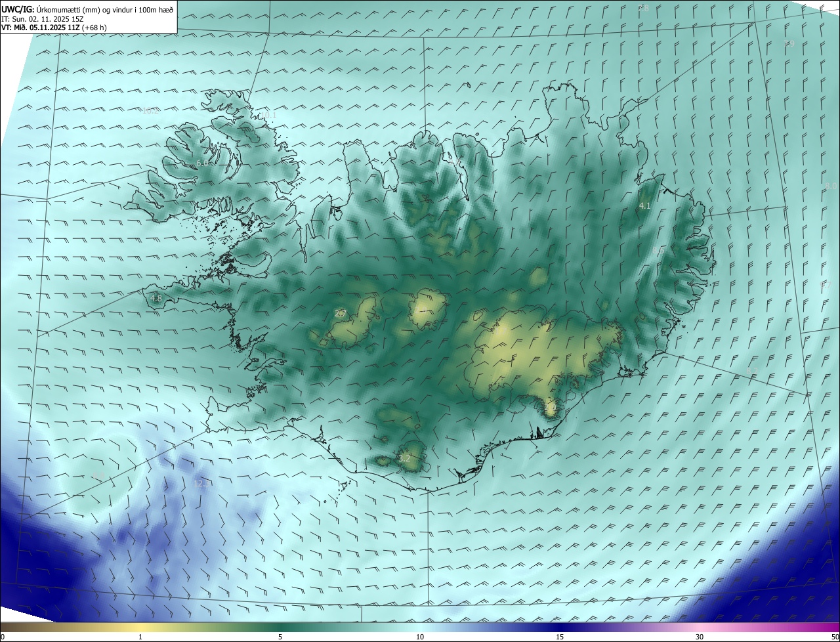Click colorbar tick label 5
The width and height of the screenshot is (840, 642).
click(280, 637)
